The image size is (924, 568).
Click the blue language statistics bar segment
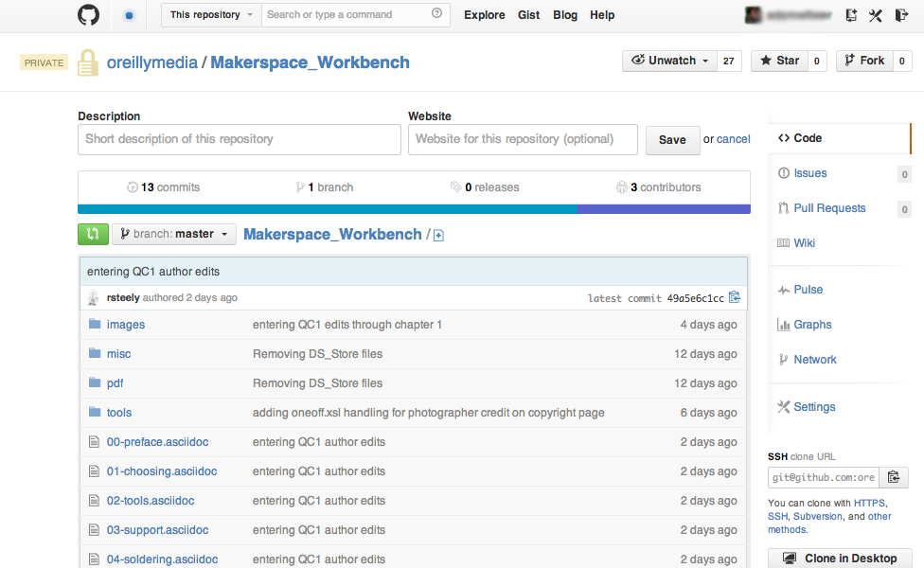pyautogui.click(x=328, y=209)
